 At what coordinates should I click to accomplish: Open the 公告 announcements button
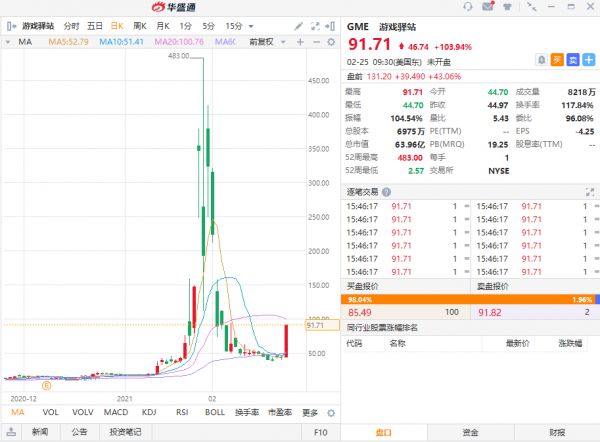pos(80,432)
